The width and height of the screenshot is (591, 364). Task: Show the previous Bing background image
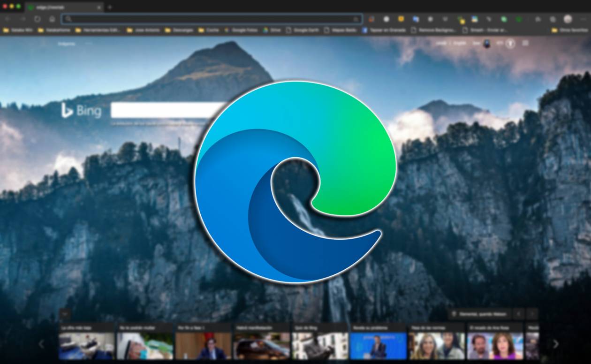518,314
